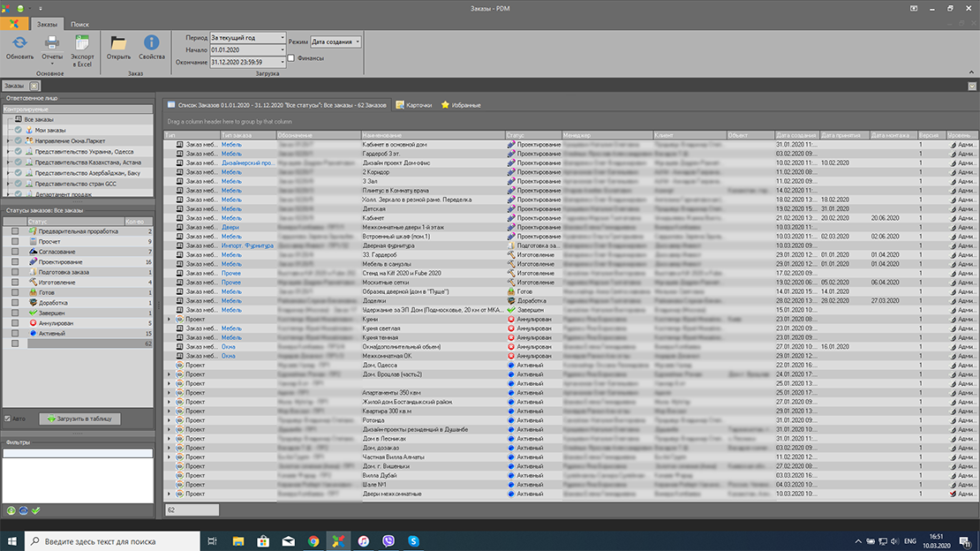
Task: Open the Период dropdown
Action: point(282,37)
